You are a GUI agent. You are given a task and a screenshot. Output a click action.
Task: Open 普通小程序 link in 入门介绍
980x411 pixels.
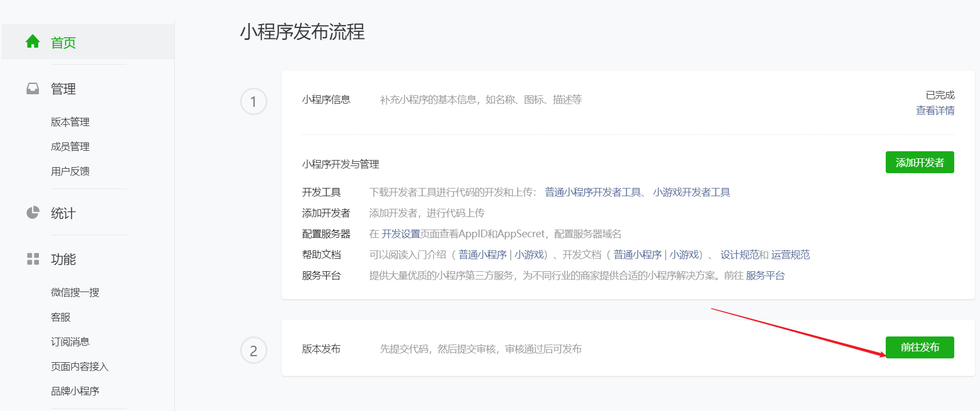(482, 254)
